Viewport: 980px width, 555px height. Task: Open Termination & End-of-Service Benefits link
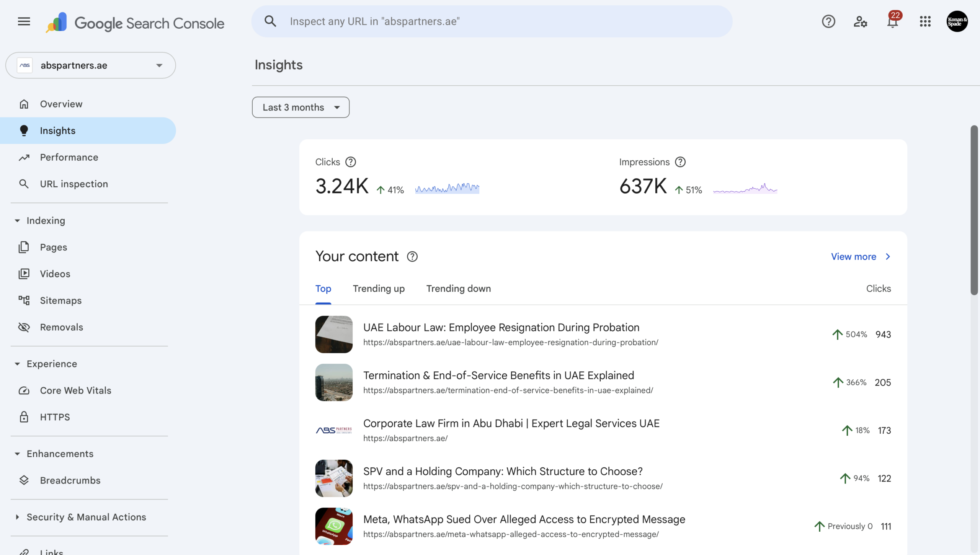(498, 376)
